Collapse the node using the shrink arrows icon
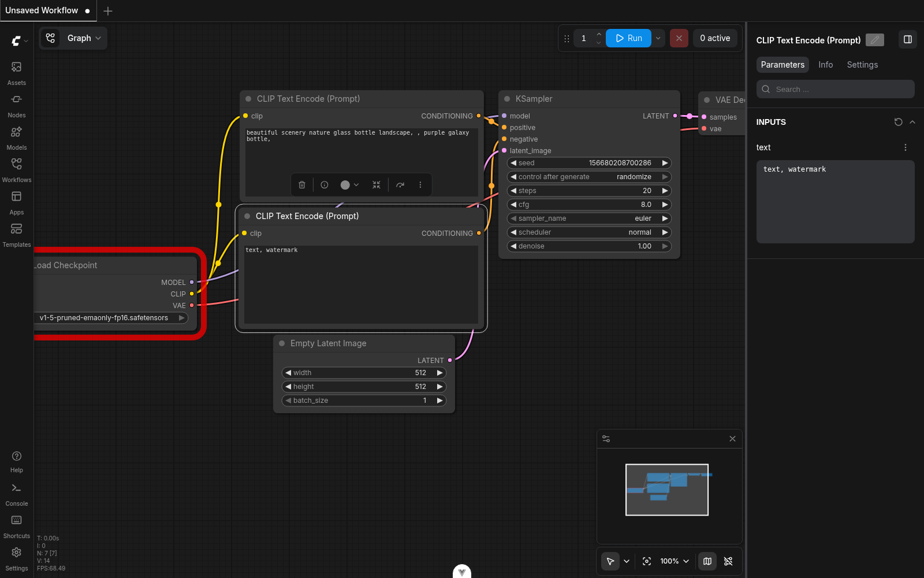The image size is (924, 578). coord(377,185)
